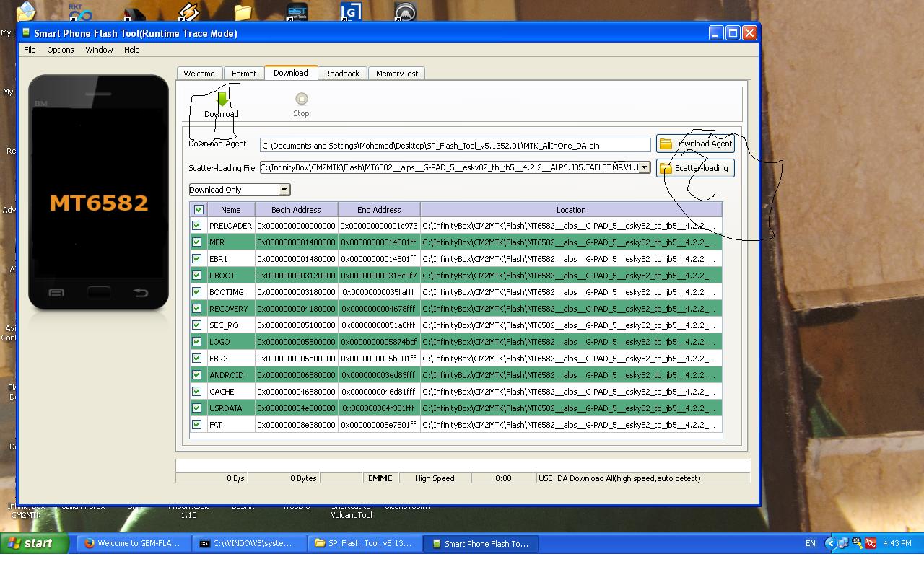924x585 pixels.
Task: Select the EBR2 row name cell
Action: [231, 359]
